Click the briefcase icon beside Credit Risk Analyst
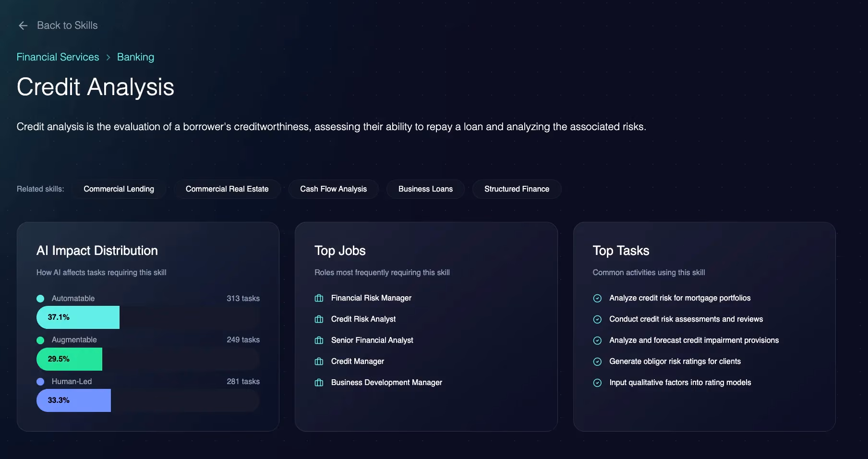Viewport: 868px width, 459px height. tap(319, 319)
